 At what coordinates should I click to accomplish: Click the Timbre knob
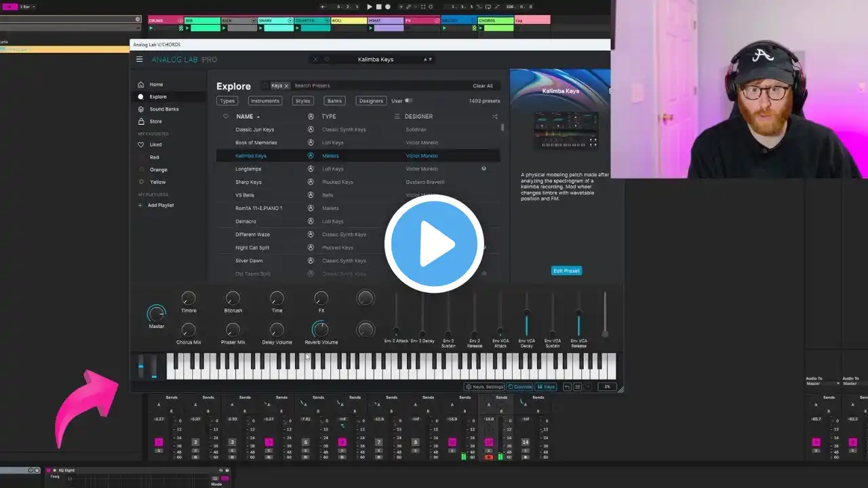pyautogui.click(x=189, y=298)
